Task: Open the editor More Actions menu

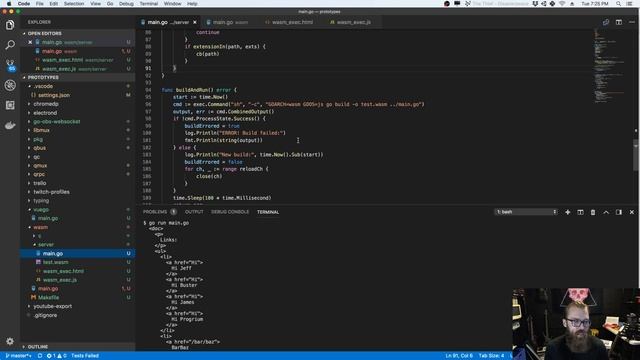Action: tap(632, 22)
